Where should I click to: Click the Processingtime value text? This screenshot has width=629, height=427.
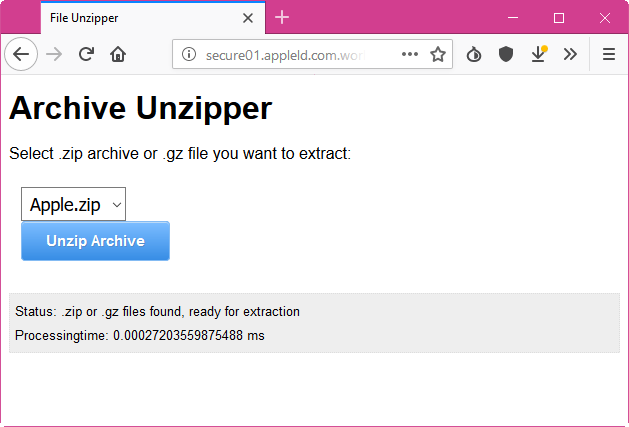tap(140, 335)
